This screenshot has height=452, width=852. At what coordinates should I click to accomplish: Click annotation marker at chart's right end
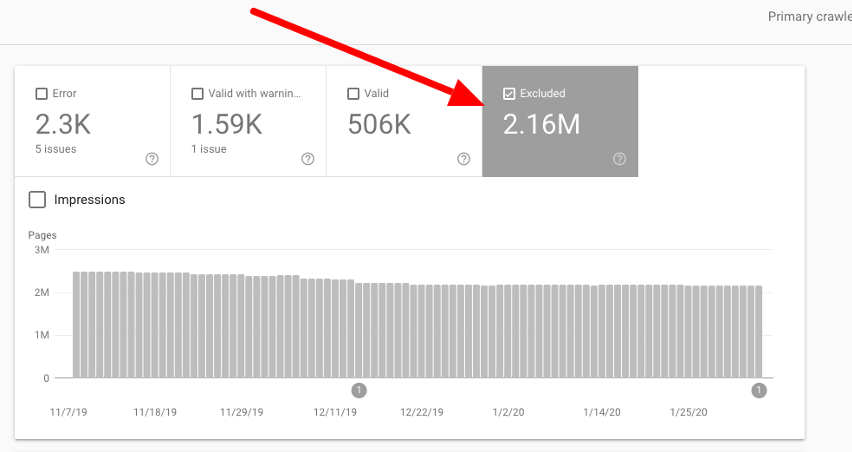click(759, 390)
